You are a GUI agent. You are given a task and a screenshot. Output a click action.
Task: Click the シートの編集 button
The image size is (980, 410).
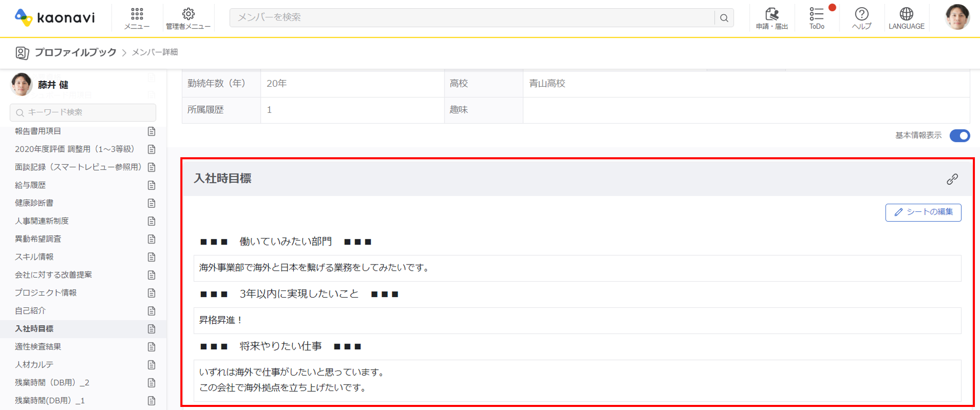coord(923,212)
